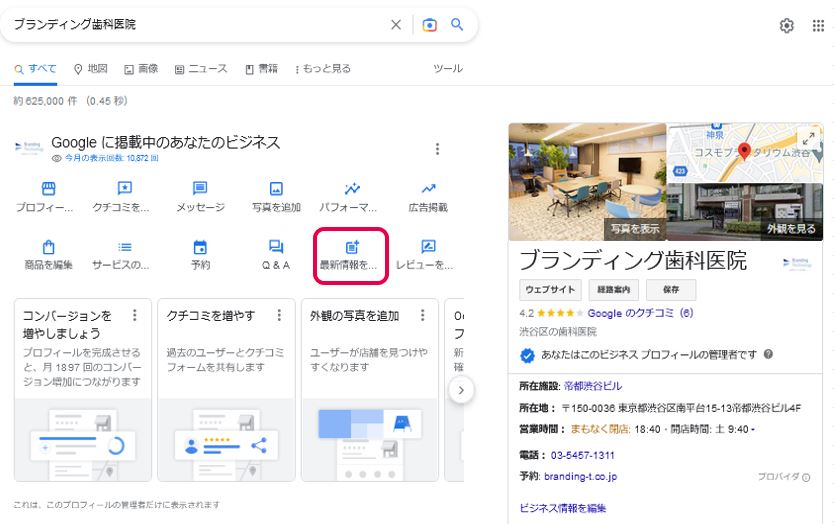Open the 外観の写真を追加 card
This screenshot has height=524, width=834.
[370, 390]
